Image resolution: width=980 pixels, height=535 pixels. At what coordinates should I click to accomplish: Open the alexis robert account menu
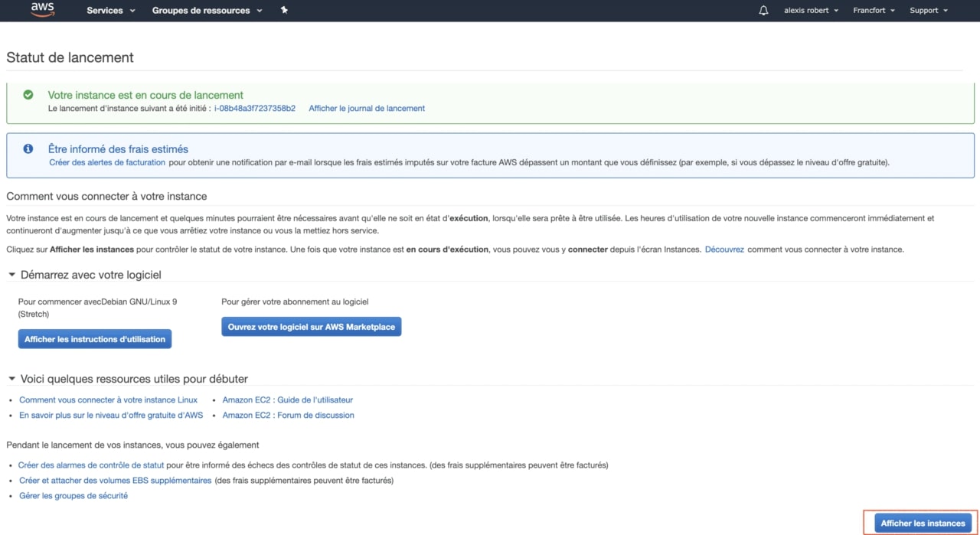click(811, 11)
